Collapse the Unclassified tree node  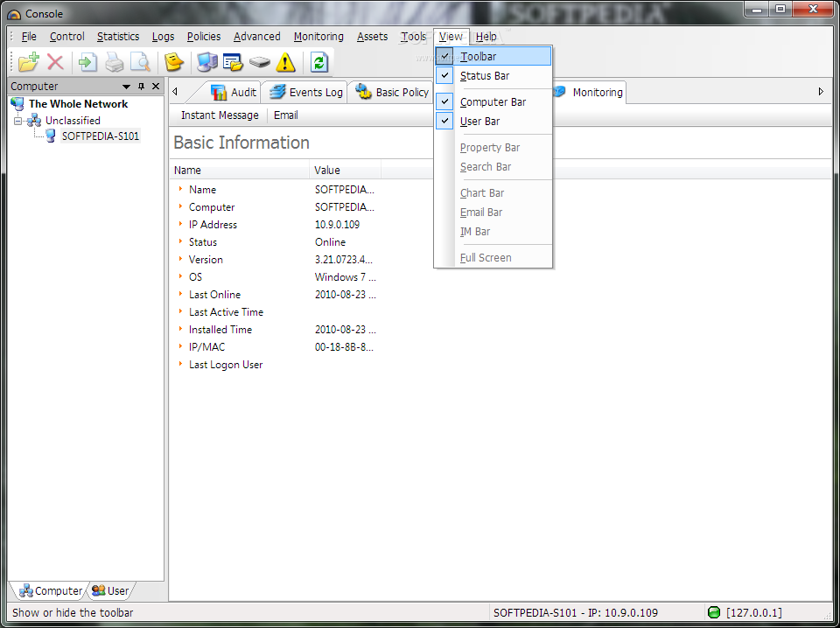click(18, 121)
